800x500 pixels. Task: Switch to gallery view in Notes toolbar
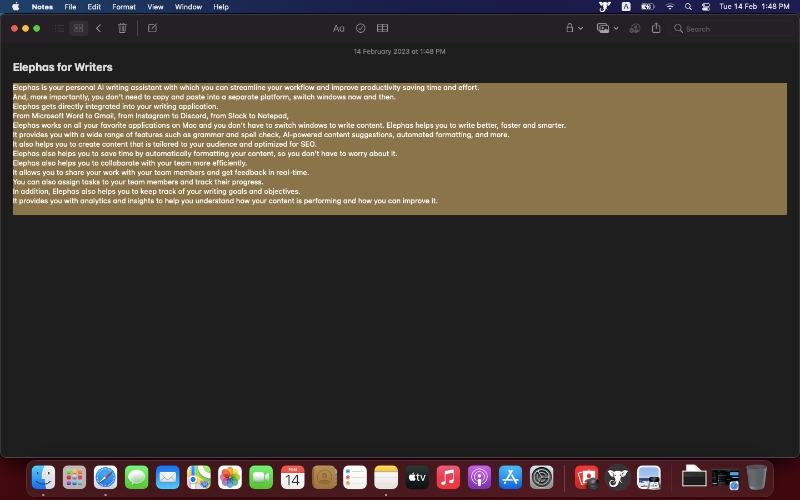click(79, 29)
